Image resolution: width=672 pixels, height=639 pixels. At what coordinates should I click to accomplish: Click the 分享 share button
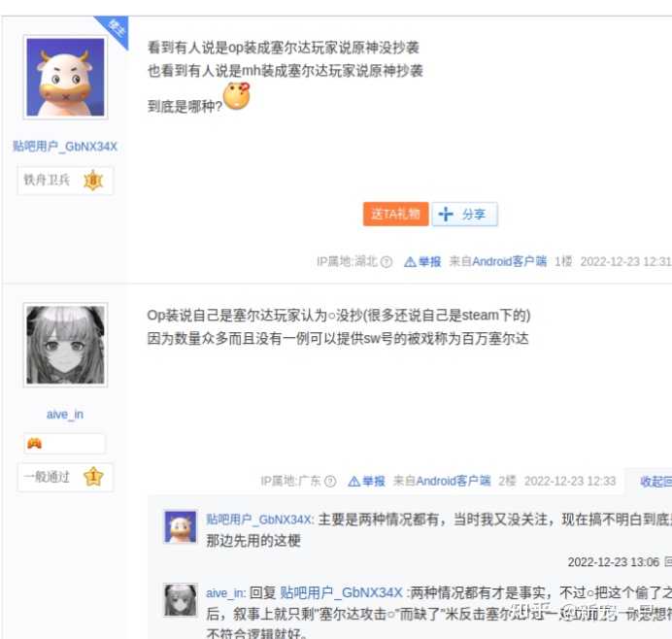465,214
